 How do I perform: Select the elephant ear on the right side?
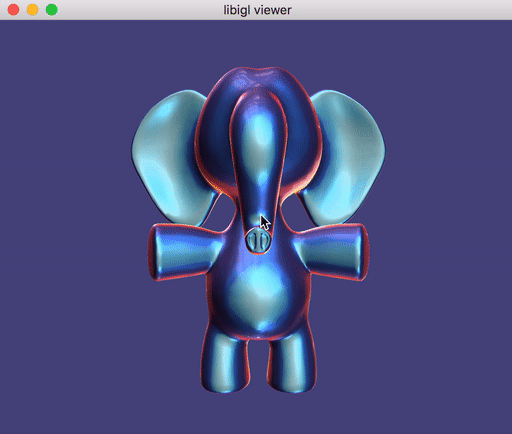click(345, 157)
